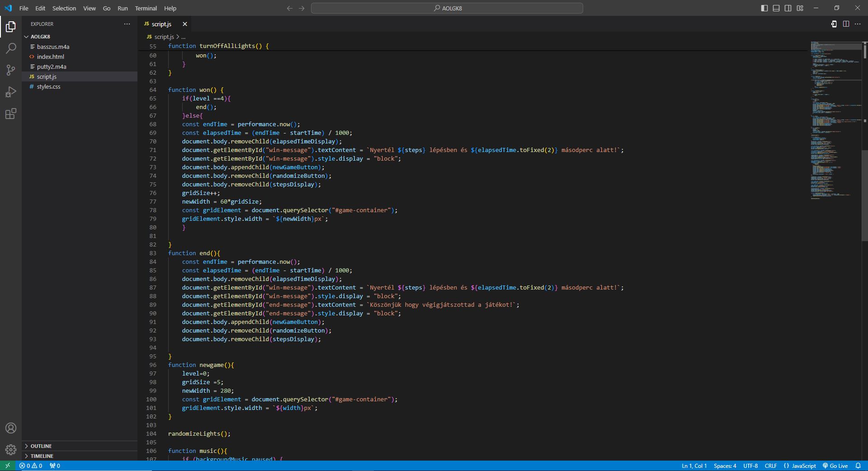The image size is (868, 471).
Task: Click the VS Code logo icon
Action: [x=8, y=8]
